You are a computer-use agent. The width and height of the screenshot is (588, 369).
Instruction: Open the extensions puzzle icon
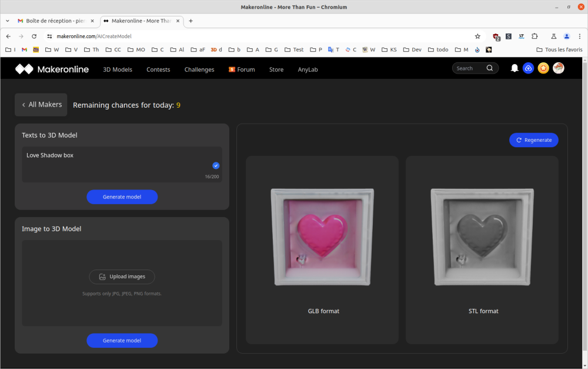coord(534,36)
